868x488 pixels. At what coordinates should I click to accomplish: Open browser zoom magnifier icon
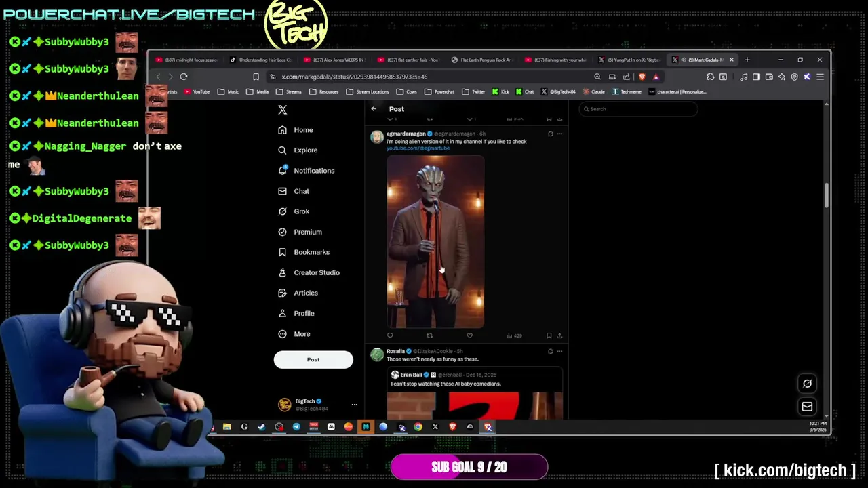597,77
